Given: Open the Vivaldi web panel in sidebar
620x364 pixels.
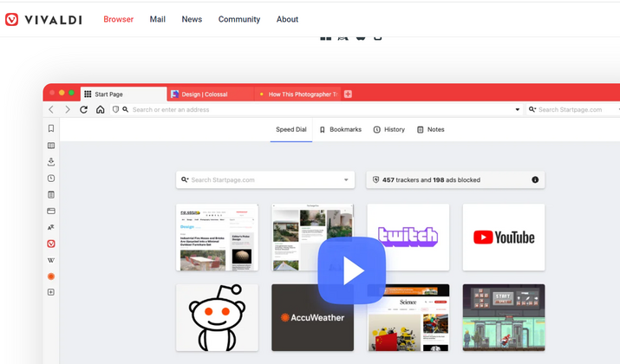Looking at the screenshot, I should [x=51, y=244].
